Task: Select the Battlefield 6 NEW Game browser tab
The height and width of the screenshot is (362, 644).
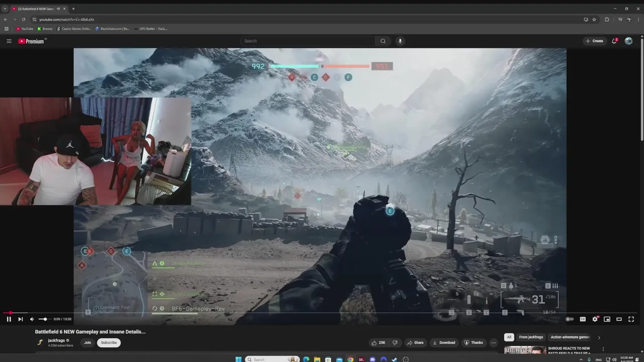Action: 39,9
